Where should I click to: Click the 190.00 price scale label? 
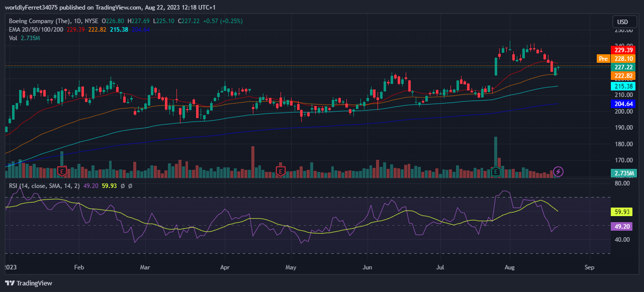point(623,128)
